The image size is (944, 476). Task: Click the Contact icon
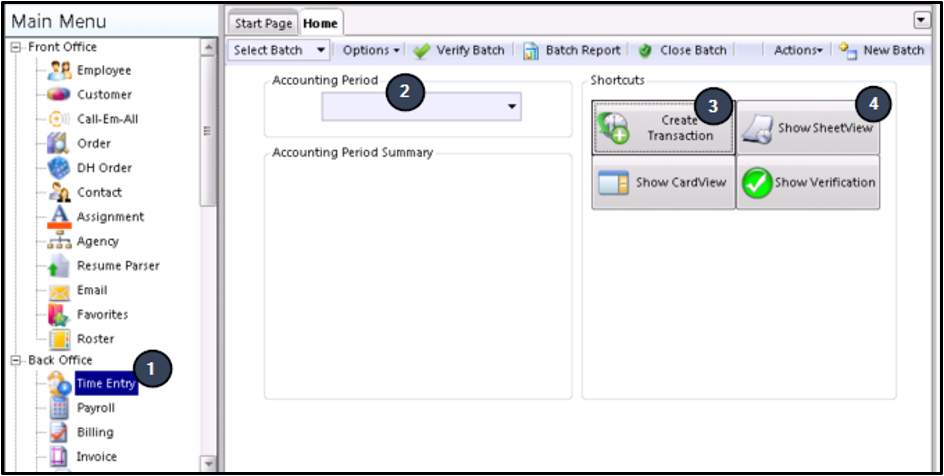[59, 193]
